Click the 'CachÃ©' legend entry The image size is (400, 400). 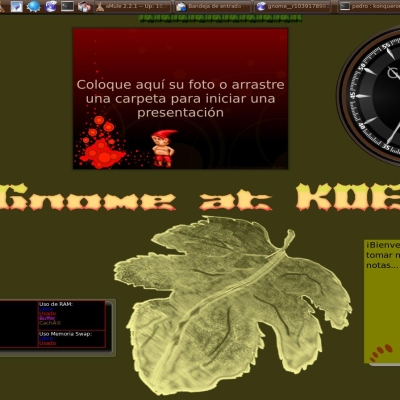pyautogui.click(x=50, y=323)
